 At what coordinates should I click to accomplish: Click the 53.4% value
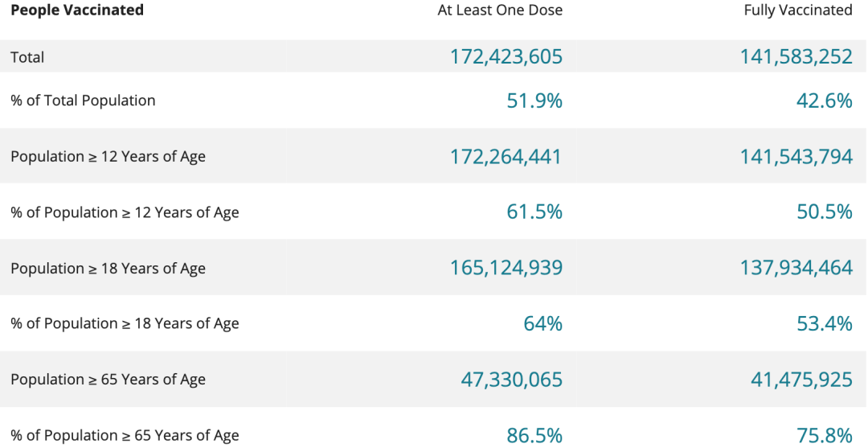(825, 323)
